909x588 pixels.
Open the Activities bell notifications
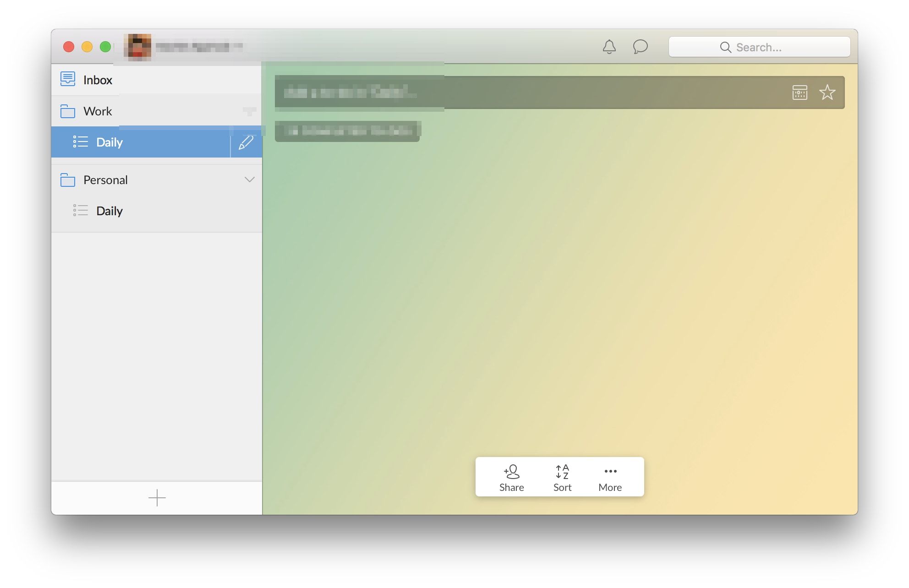point(609,47)
